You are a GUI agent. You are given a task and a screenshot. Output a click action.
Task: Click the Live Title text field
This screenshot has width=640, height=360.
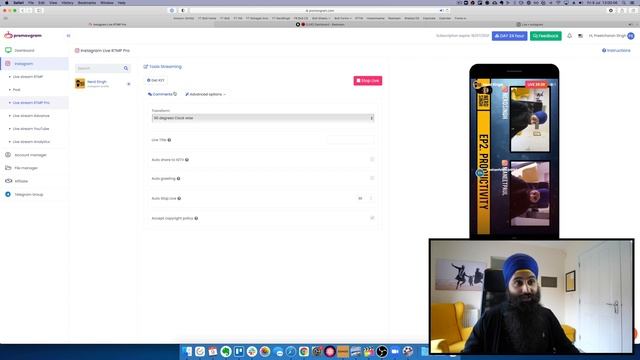350,140
